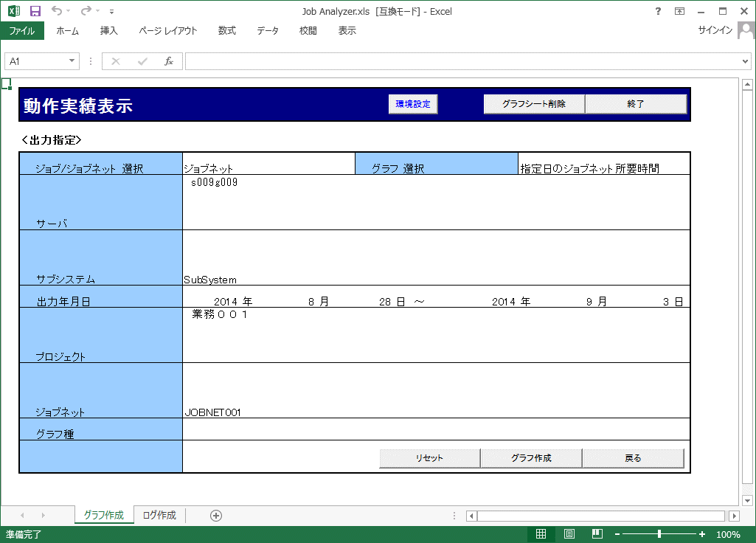Click the グラフシート削除 button
The height and width of the screenshot is (543, 756).
534,104
